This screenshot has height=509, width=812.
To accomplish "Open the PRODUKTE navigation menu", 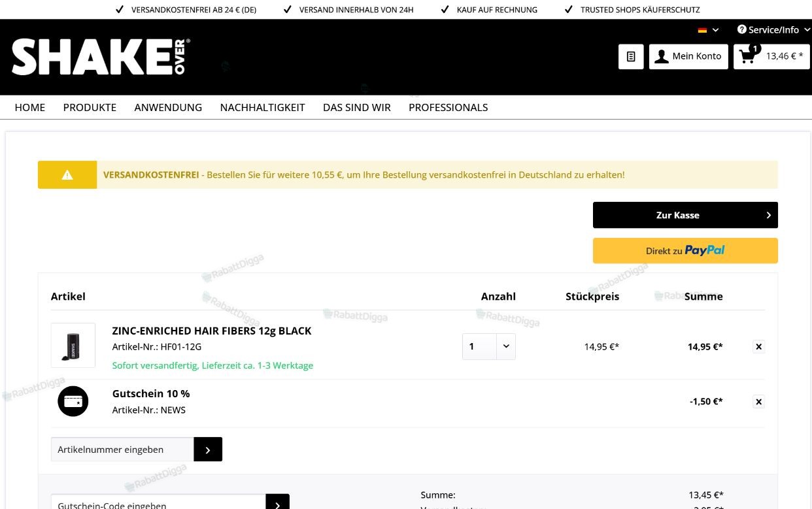I will pyautogui.click(x=90, y=107).
